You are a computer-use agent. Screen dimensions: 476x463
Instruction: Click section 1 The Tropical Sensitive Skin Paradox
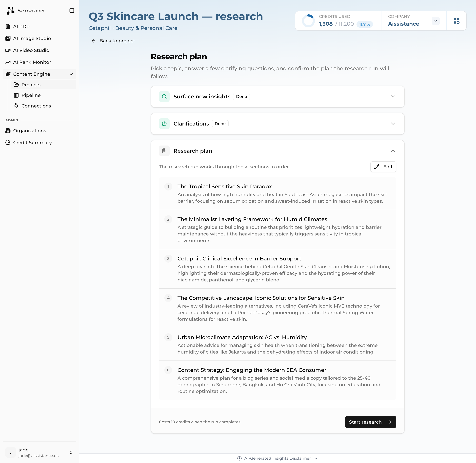277,194
